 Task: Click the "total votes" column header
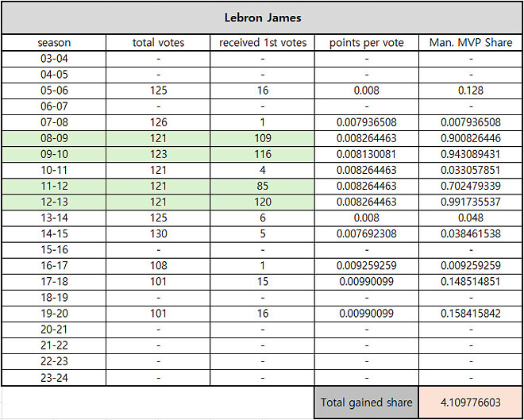coord(158,43)
